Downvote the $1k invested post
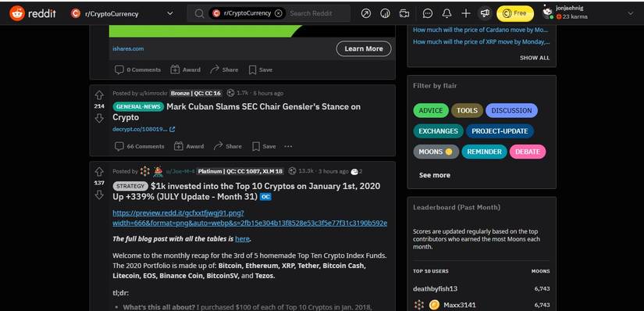The image size is (644, 311). pos(99,195)
